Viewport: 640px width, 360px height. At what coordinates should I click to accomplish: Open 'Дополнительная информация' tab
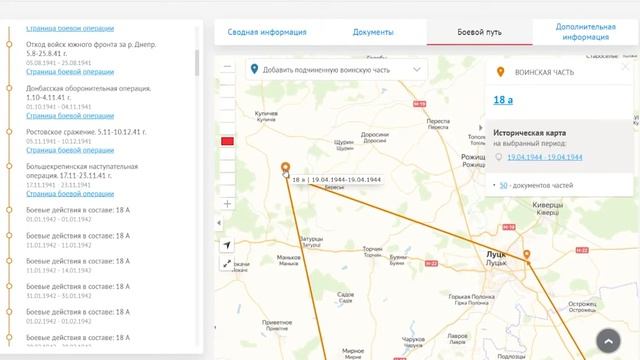click(585, 32)
